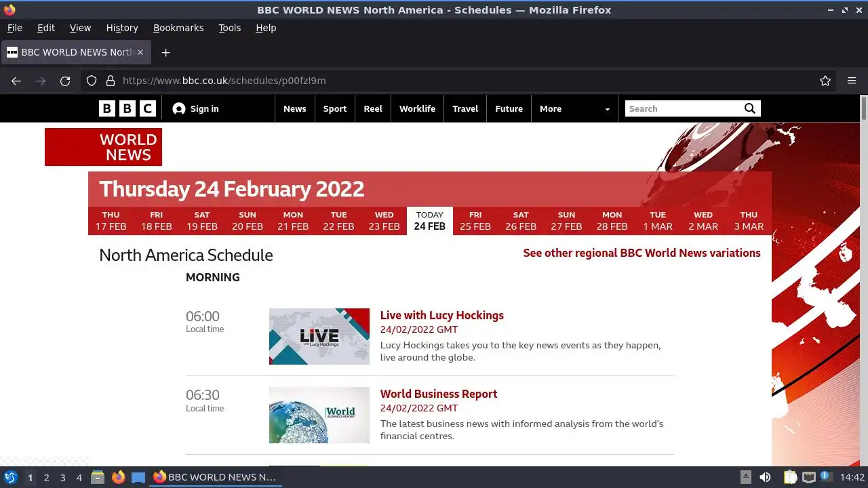Select Wed 2 Mar schedule day
Viewport: 868px width, 488px height.
[x=703, y=221]
